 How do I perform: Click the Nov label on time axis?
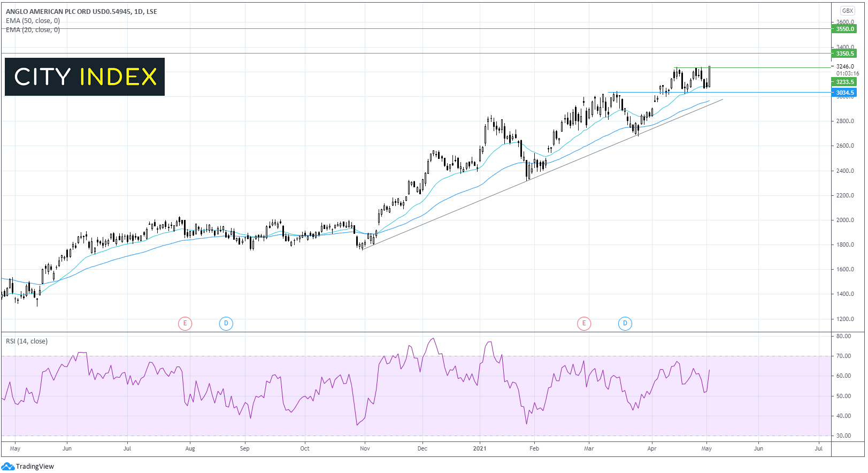pyautogui.click(x=365, y=448)
